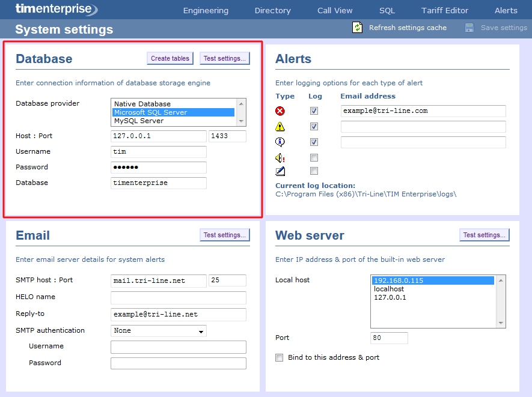Click the Database name field
Screen dimensions: 532x397
(x=159, y=183)
